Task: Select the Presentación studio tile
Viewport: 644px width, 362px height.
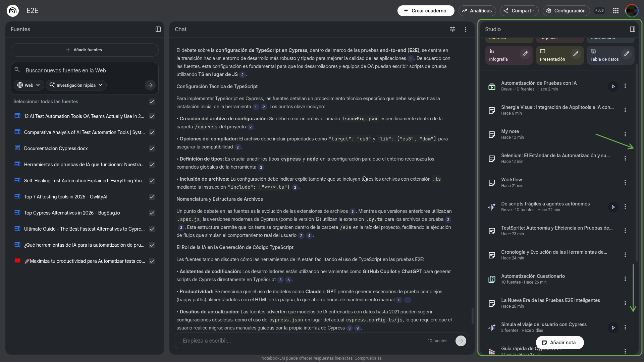Action: [559, 55]
